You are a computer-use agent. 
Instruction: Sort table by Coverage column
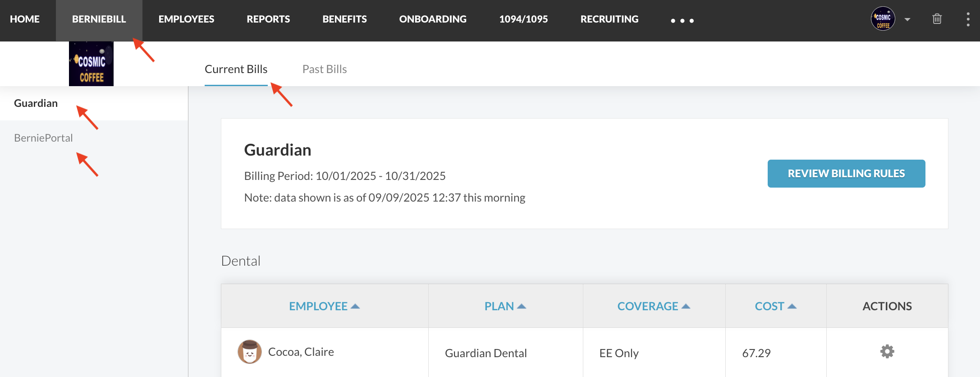[654, 306]
